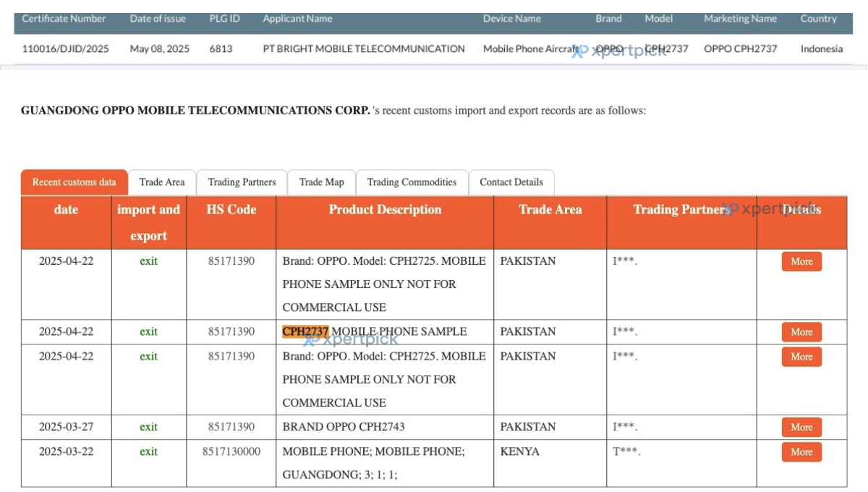Click PAKISTAN in the CPH2743 row

528,427
